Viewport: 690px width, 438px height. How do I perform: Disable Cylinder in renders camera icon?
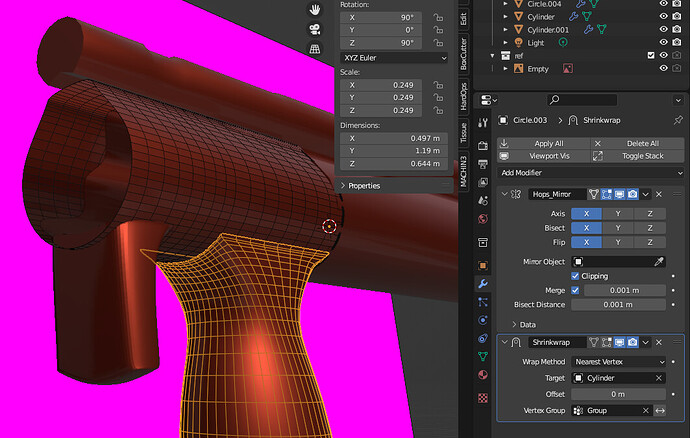[677, 16]
